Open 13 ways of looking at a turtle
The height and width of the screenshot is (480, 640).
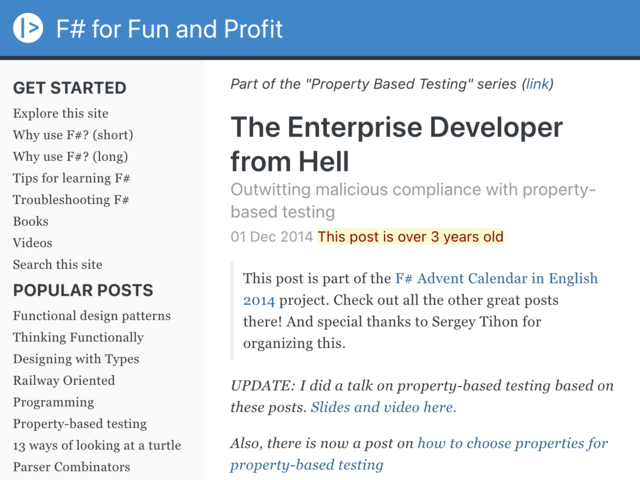(97, 445)
